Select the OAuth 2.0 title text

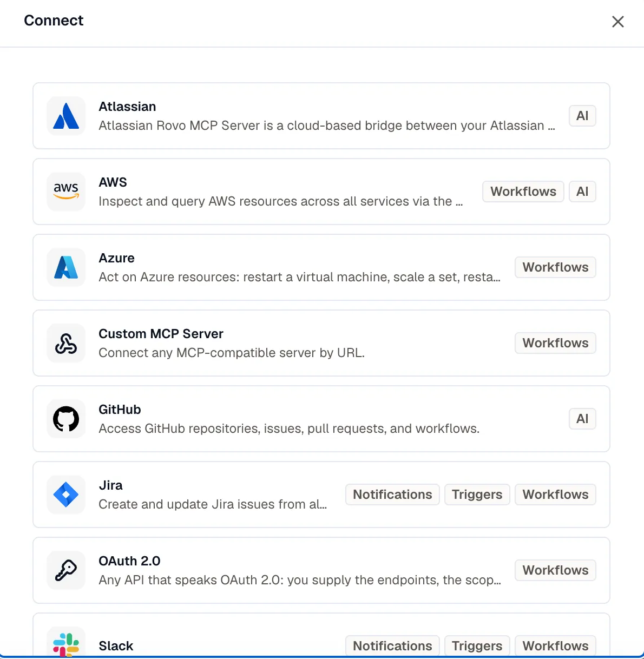129,561
